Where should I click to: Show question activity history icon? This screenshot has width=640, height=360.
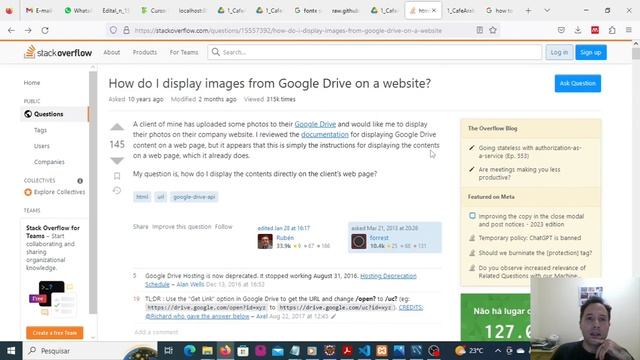point(117,191)
